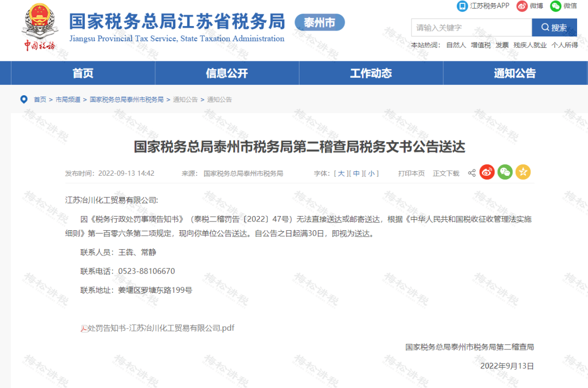Click the site title 国家税务总局江苏省税务局

click(x=177, y=21)
